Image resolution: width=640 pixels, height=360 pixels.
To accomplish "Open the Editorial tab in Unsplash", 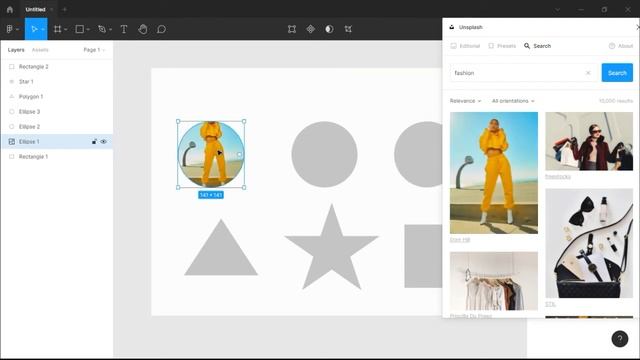I will (465, 46).
